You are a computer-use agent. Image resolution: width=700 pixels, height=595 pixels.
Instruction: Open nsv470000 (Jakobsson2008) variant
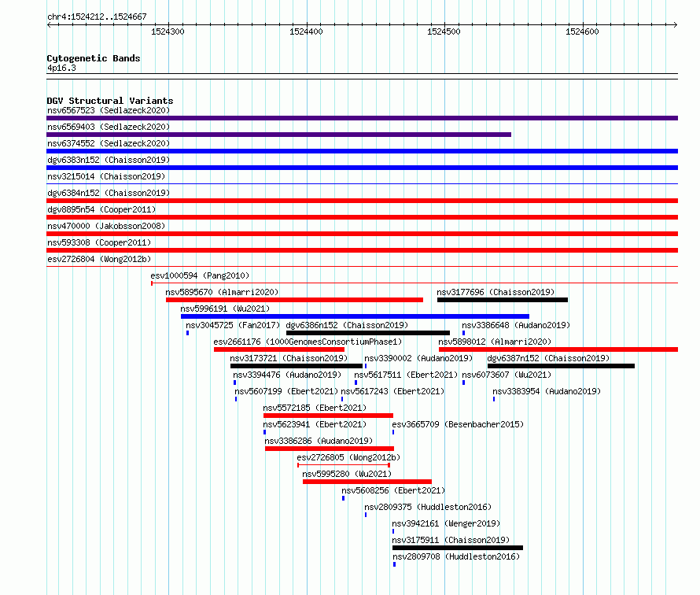pyautogui.click(x=106, y=226)
